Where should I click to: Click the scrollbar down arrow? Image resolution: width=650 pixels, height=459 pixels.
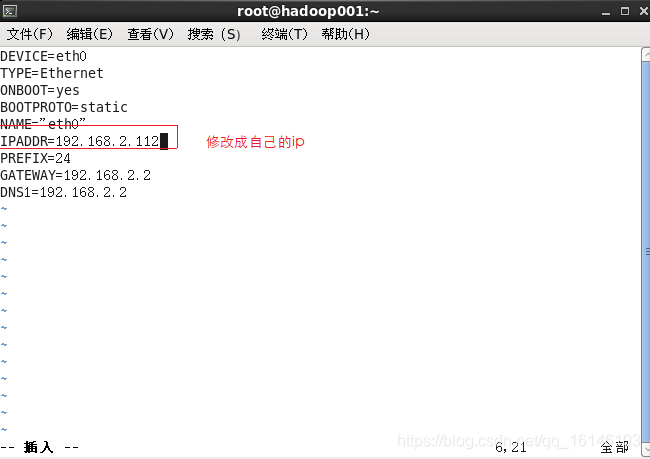click(x=646, y=449)
